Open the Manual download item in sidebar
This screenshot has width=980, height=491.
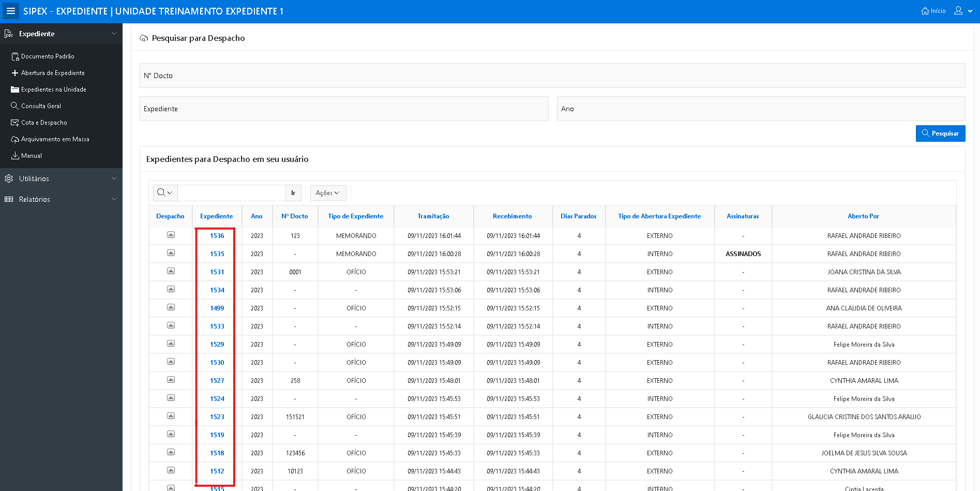[31, 156]
